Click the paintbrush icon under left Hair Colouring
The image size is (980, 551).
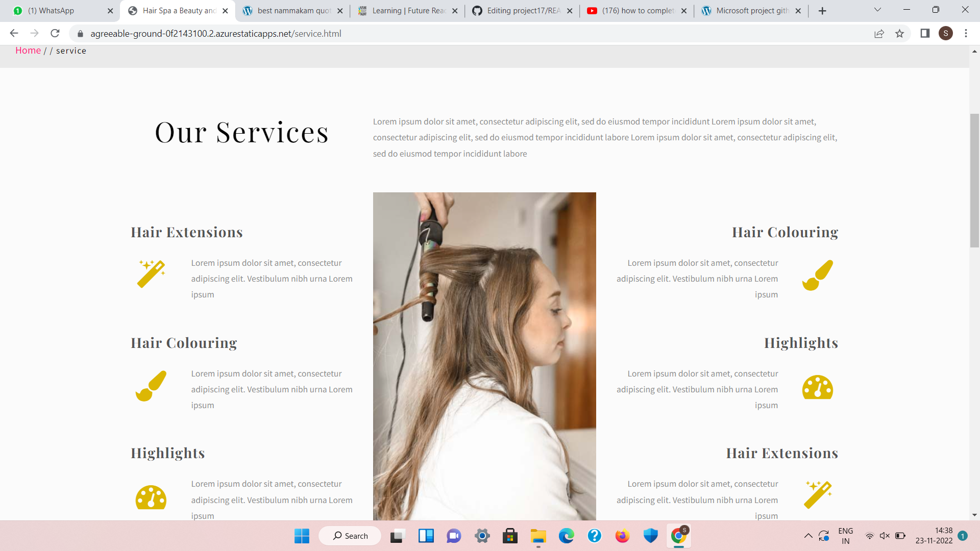151,386
